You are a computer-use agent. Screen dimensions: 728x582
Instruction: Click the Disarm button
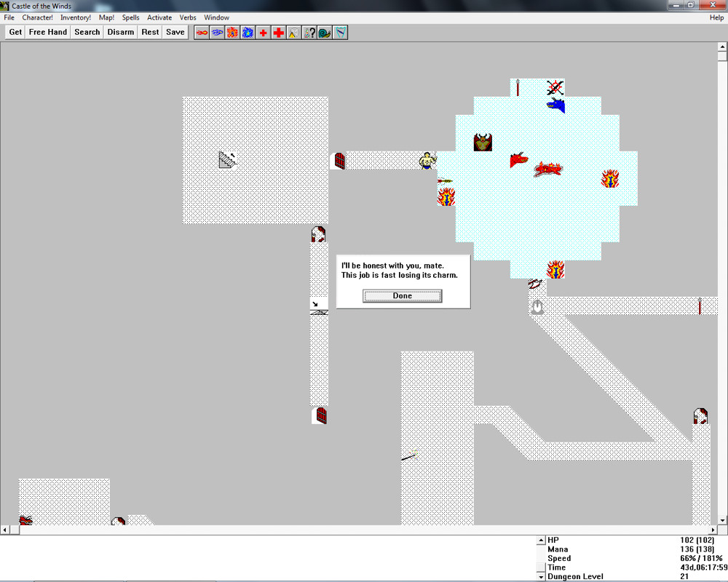pos(120,33)
